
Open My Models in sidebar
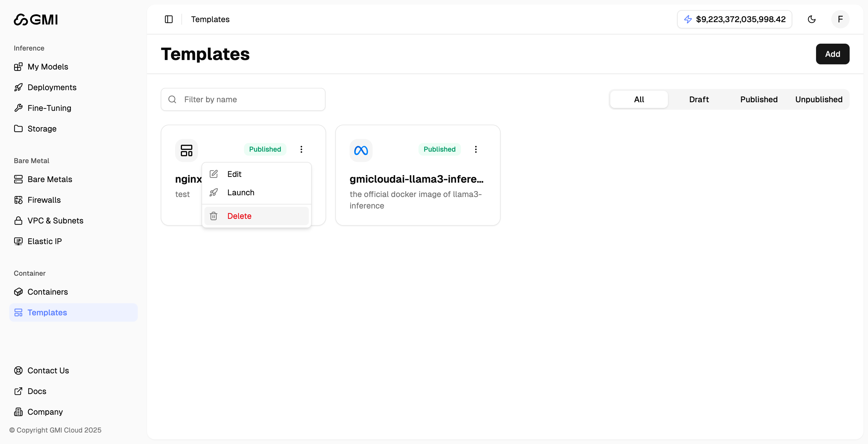pyautogui.click(x=48, y=67)
